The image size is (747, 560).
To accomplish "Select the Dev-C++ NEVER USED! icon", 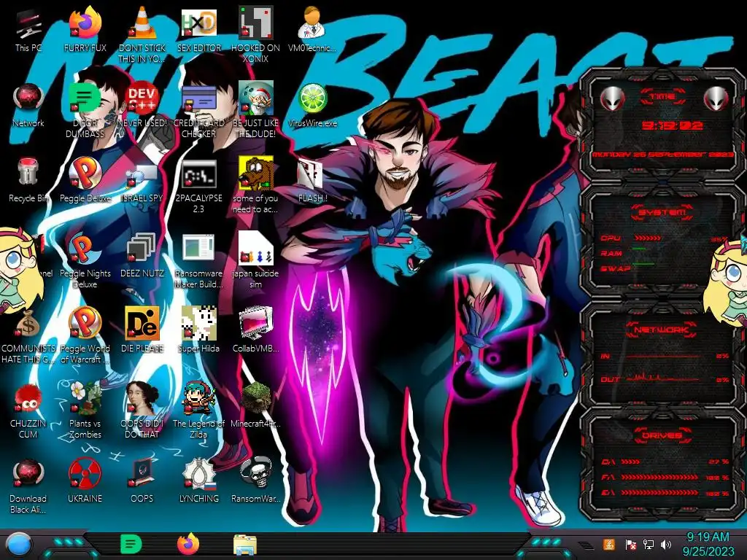I will pos(142,105).
